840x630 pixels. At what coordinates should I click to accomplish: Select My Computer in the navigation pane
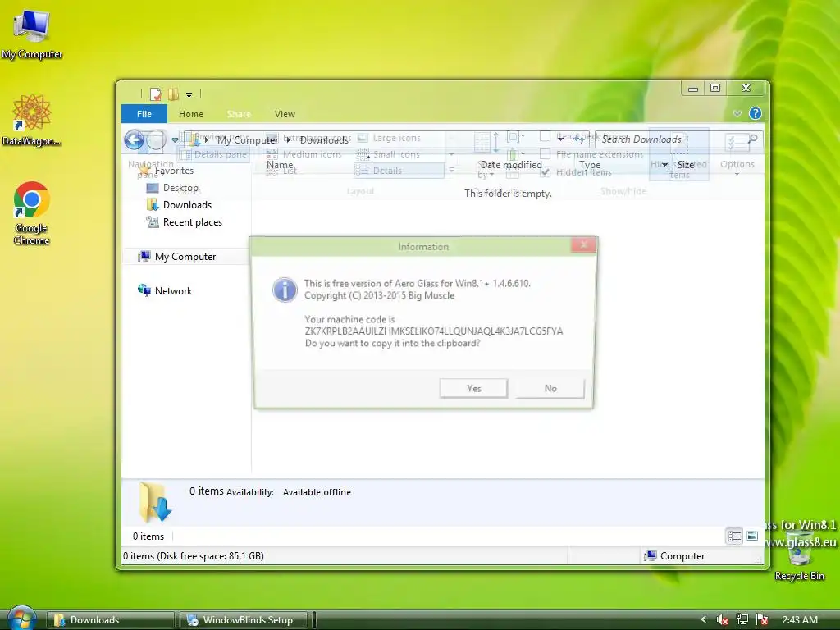pyautogui.click(x=185, y=257)
